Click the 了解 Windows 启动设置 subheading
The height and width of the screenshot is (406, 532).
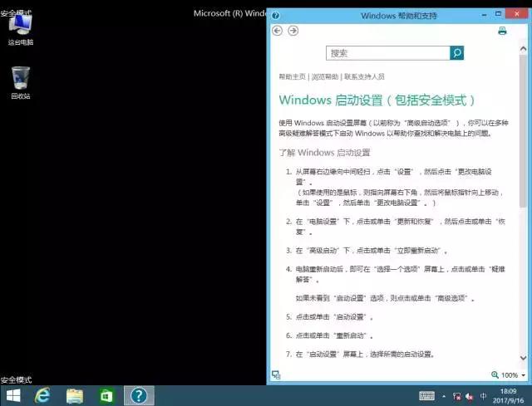324,153
